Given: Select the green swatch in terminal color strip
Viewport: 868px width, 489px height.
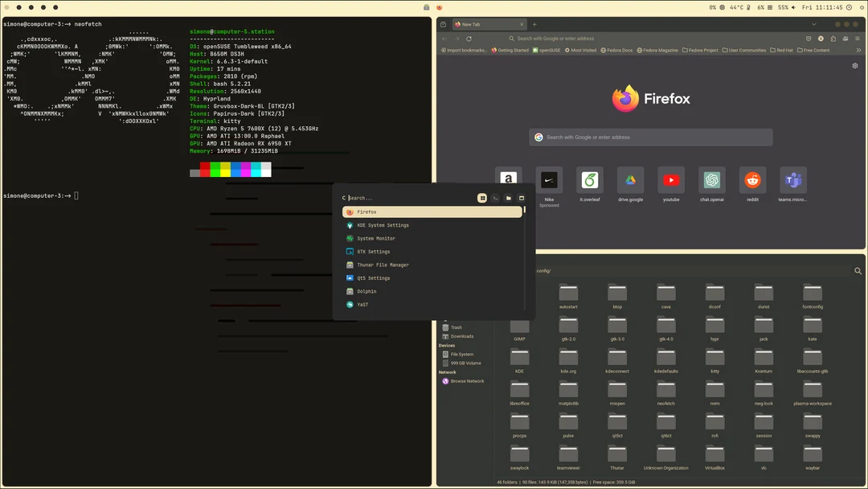Looking at the screenshot, I should pyautogui.click(x=215, y=169).
